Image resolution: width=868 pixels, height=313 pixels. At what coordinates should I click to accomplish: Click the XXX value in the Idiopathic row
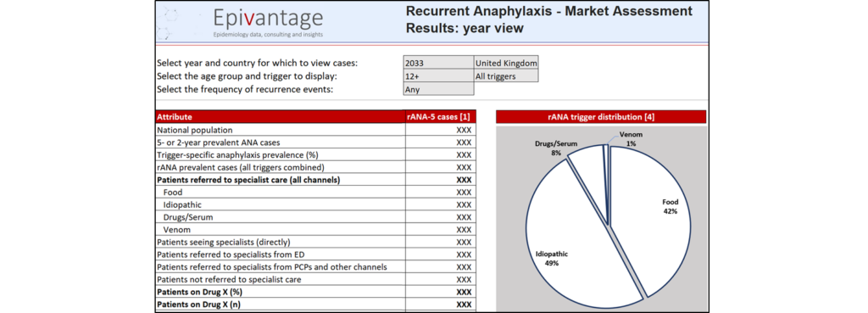[x=464, y=205]
